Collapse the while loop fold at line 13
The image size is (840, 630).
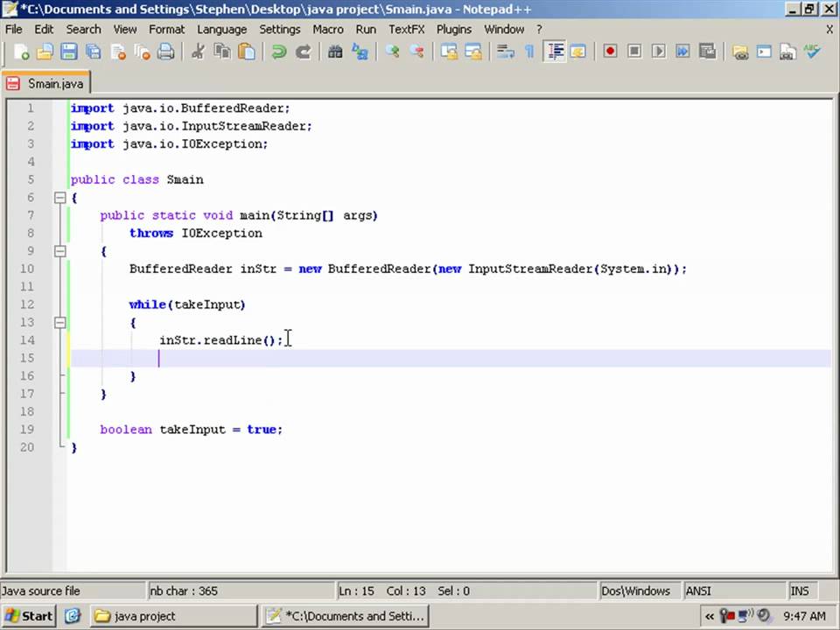coord(60,323)
